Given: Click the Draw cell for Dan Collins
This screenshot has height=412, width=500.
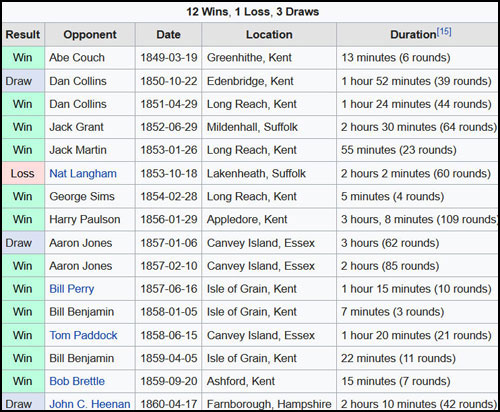Looking at the screenshot, I should click(x=23, y=81).
